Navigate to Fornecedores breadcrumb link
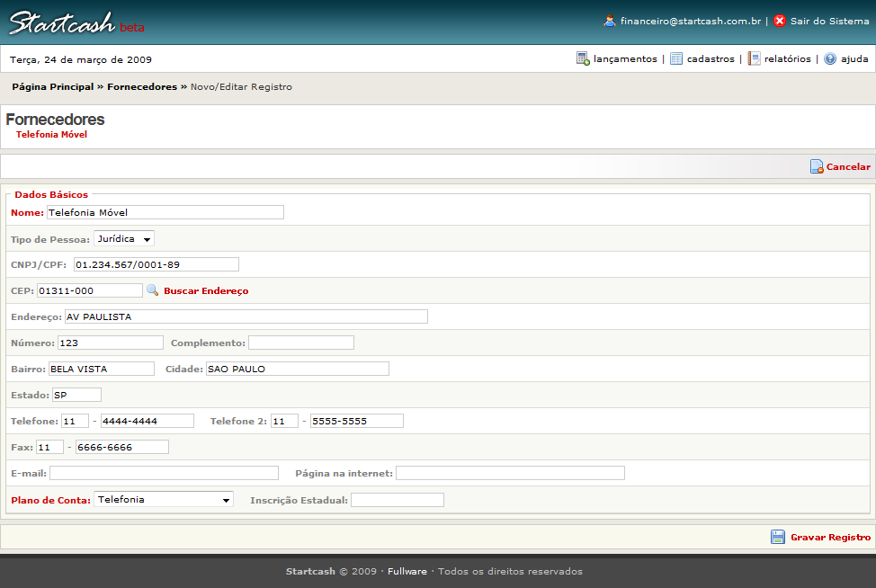 pos(142,87)
